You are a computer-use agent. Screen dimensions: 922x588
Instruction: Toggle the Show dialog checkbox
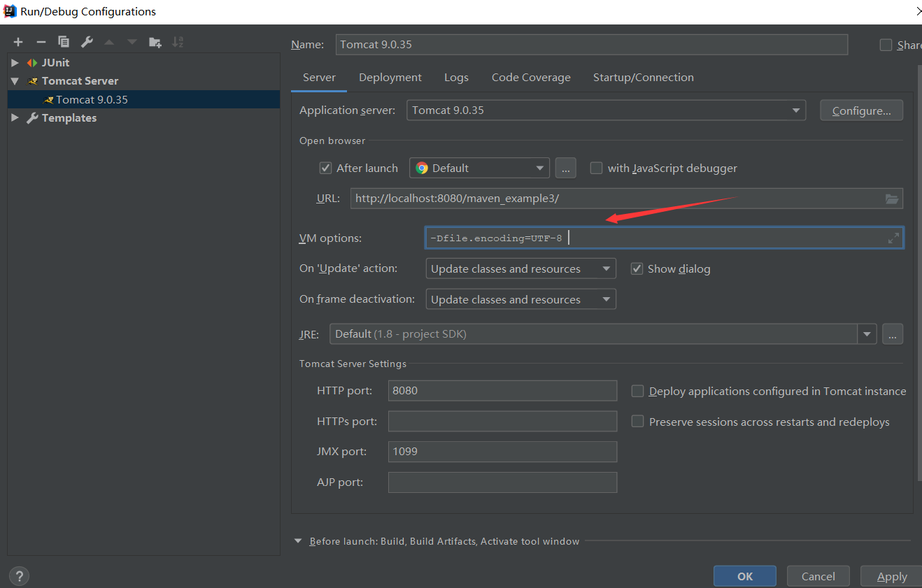point(637,268)
